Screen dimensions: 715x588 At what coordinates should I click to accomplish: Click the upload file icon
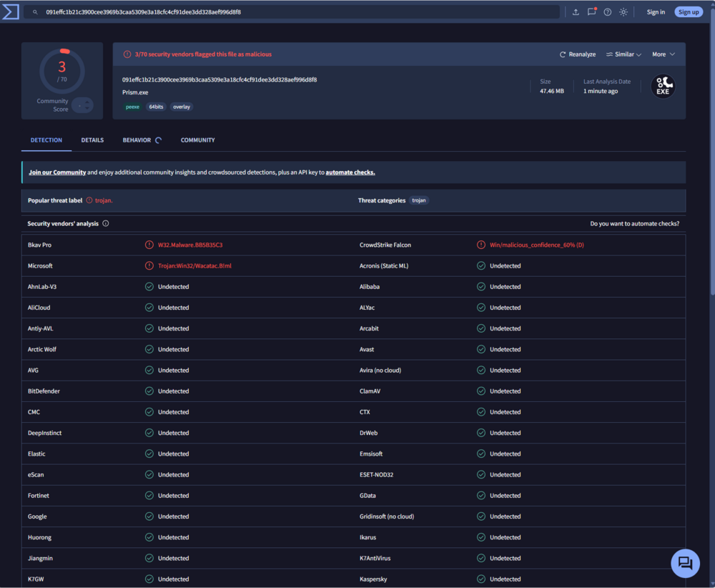pos(576,12)
